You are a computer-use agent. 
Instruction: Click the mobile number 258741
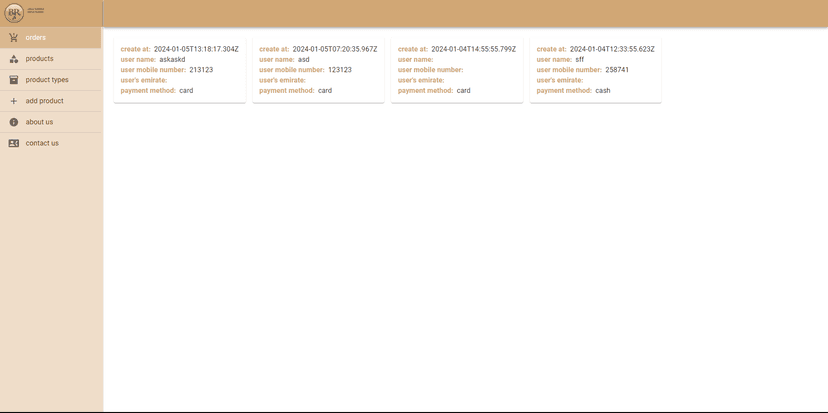[617, 70]
